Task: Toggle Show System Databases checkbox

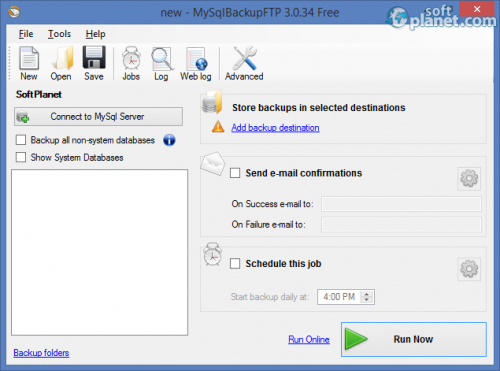Action: pos(21,157)
